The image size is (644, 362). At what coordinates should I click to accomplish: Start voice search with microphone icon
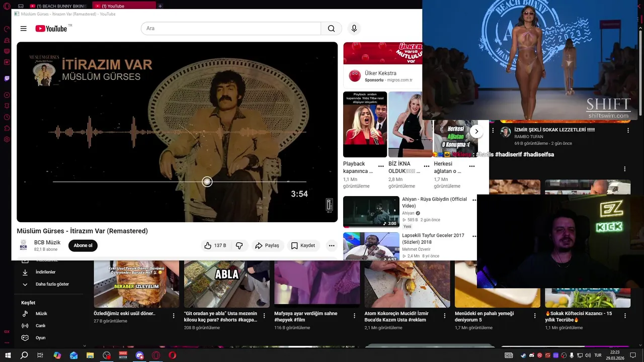click(354, 29)
